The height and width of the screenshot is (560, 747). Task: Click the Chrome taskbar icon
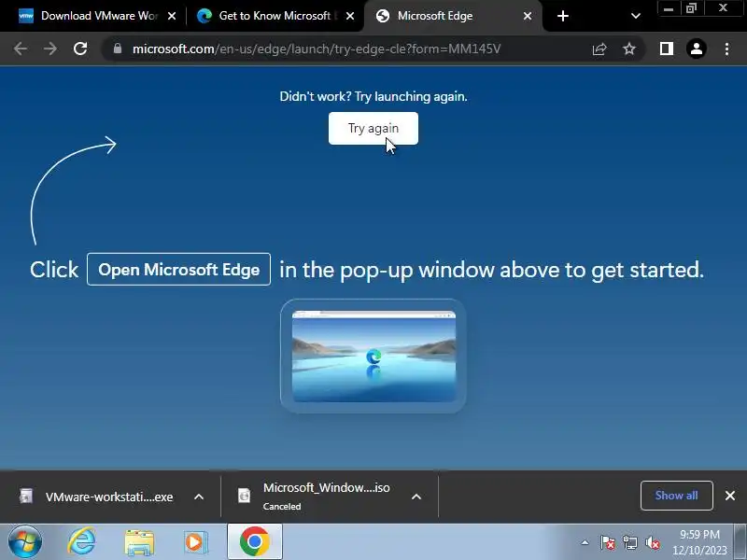(254, 541)
